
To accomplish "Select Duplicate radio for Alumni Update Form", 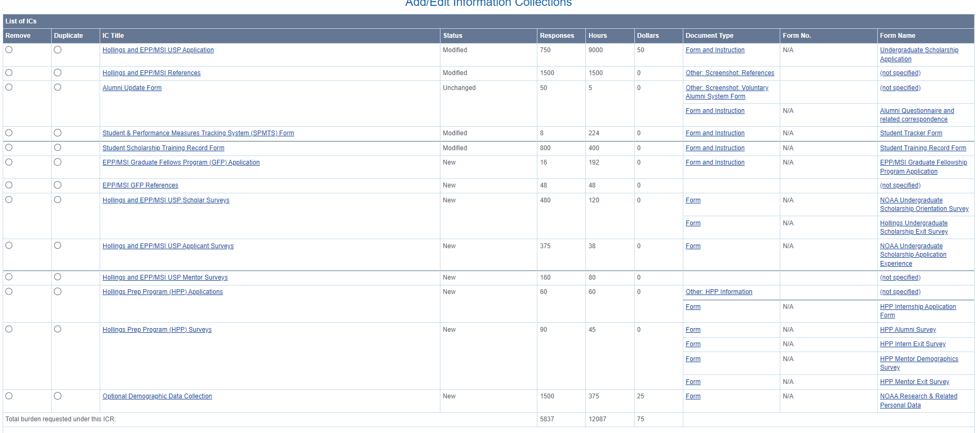I will pos(58,87).
